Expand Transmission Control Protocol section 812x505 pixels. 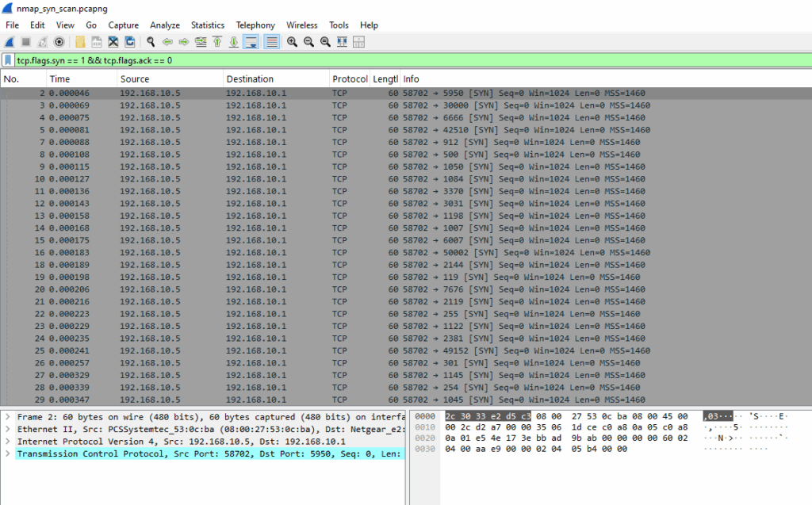tap(8, 453)
